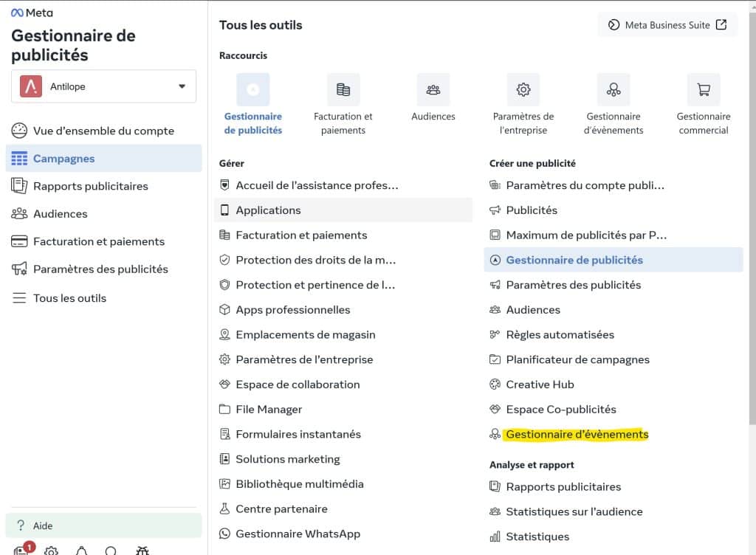Click the notification-badged icon at bottom left
Viewport: 756px width, 555px height.
click(23, 549)
